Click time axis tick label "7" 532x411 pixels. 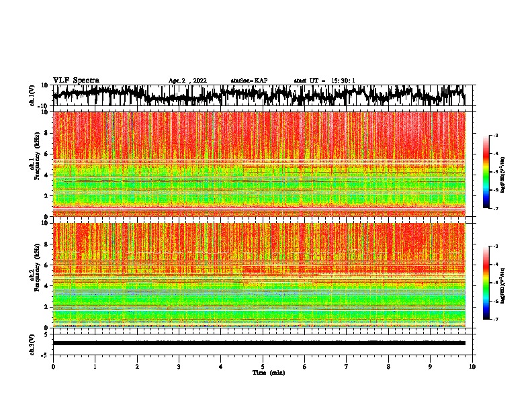tap(347, 367)
